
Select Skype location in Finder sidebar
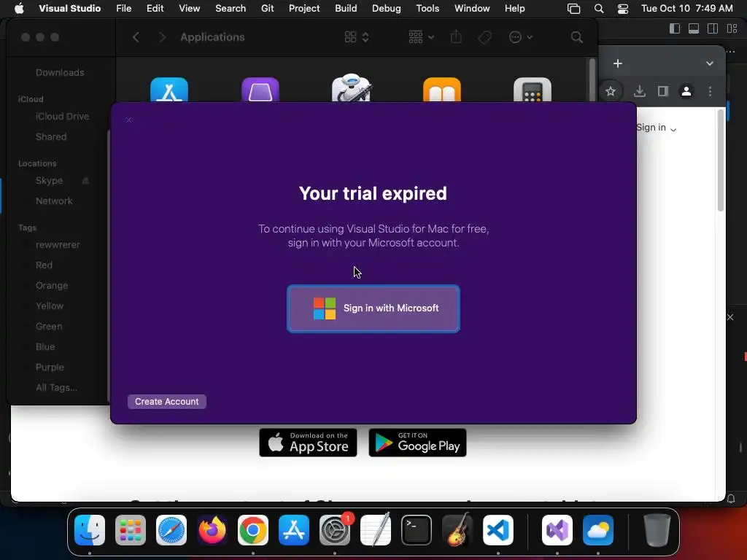[x=49, y=181]
